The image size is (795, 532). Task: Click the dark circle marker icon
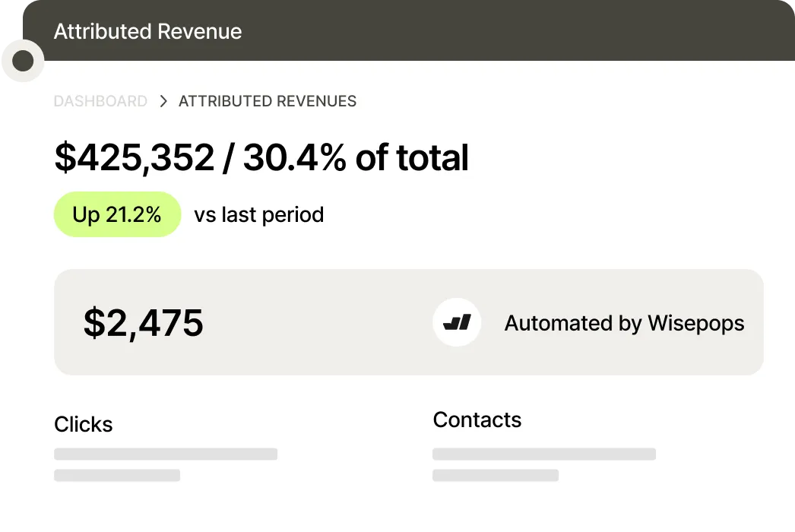(x=23, y=61)
